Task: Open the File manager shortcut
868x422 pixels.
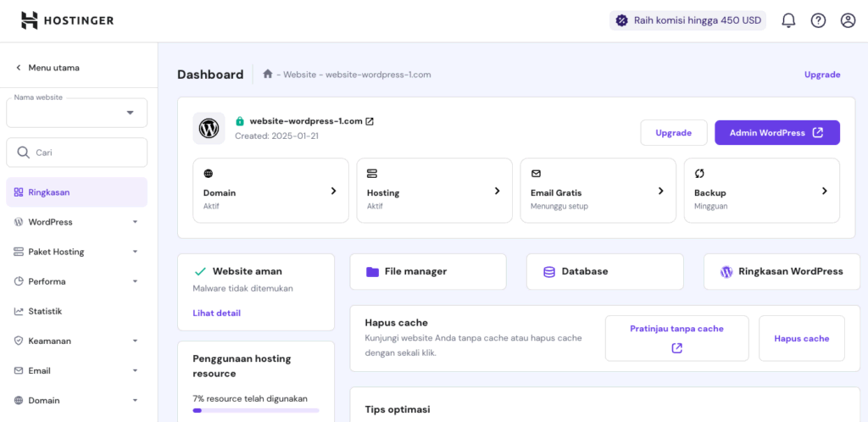Action: tap(427, 272)
